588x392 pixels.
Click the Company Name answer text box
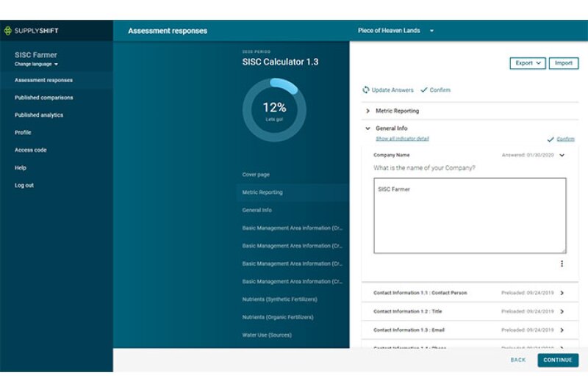pyautogui.click(x=470, y=216)
